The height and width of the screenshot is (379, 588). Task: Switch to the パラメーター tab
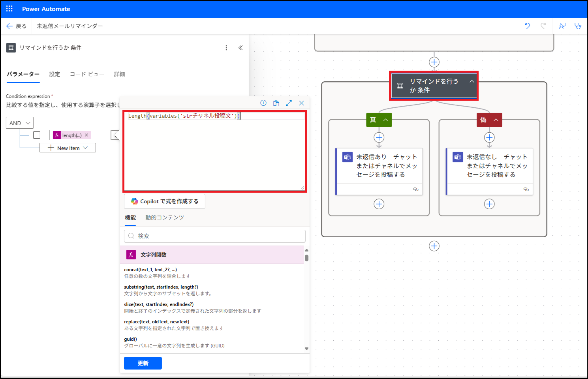(23, 74)
